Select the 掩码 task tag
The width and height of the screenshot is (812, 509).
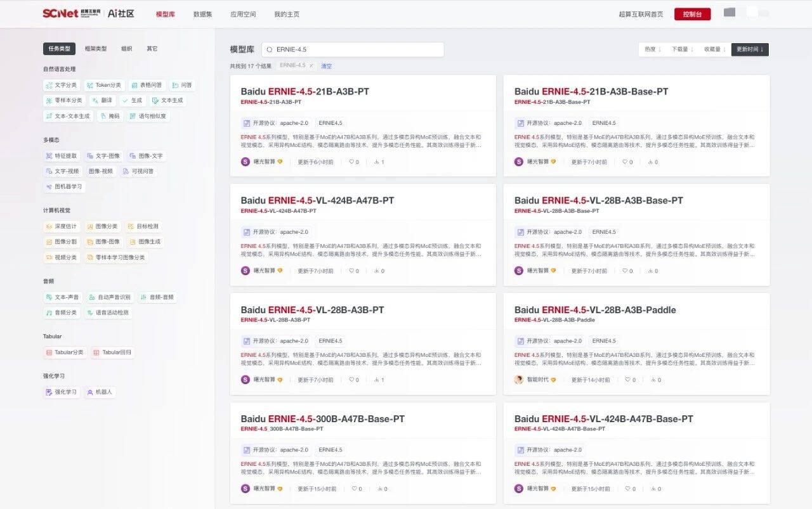click(x=110, y=116)
